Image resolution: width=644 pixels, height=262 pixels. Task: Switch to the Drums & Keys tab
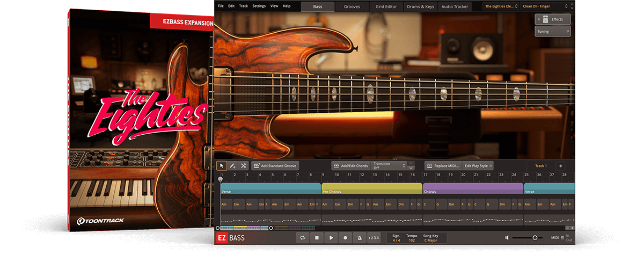(420, 6)
